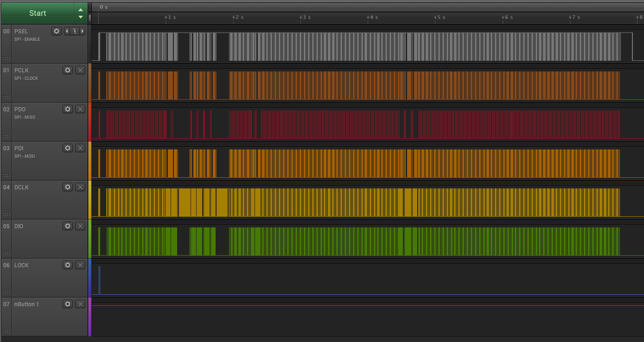Viewport: 644px width, 342px height.
Task: Open nButton 1 channel settings gear
Action: click(68, 304)
